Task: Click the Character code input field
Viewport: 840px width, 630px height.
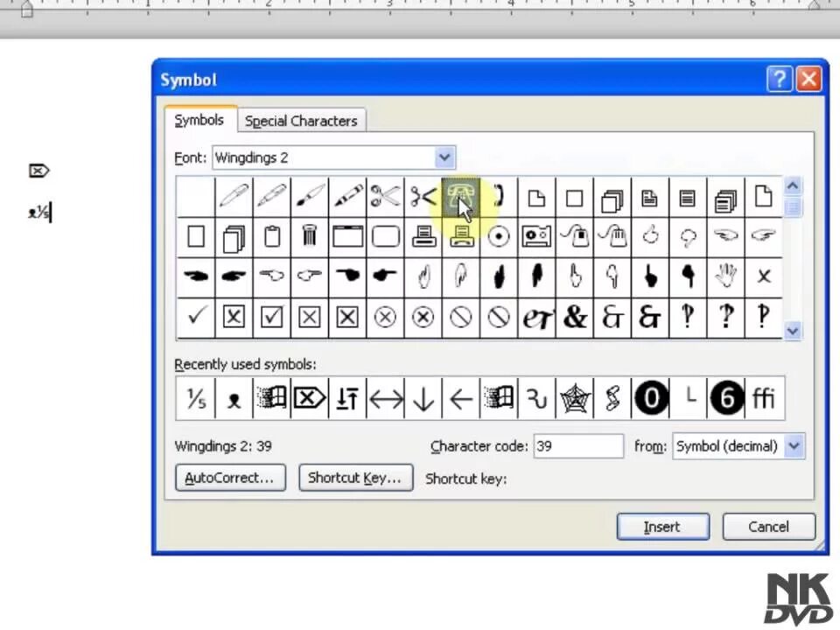Action: pyautogui.click(x=578, y=445)
